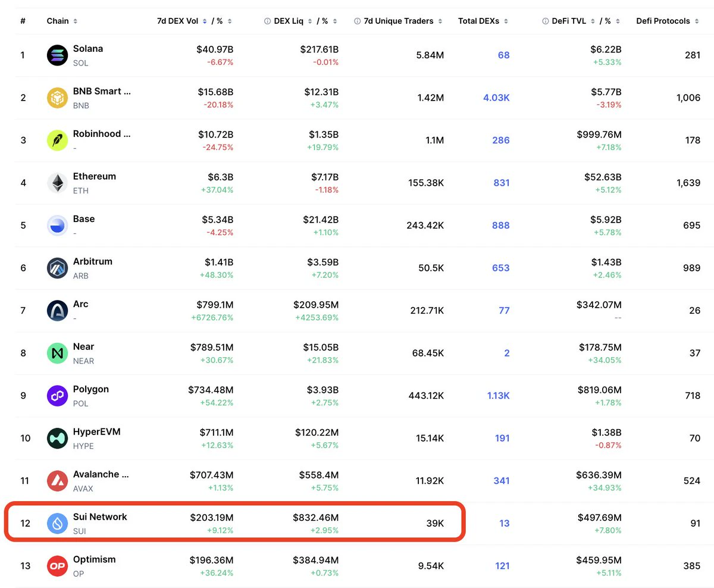The width and height of the screenshot is (714, 588).
Task: Select the Solana chain name
Action: pyautogui.click(x=88, y=49)
